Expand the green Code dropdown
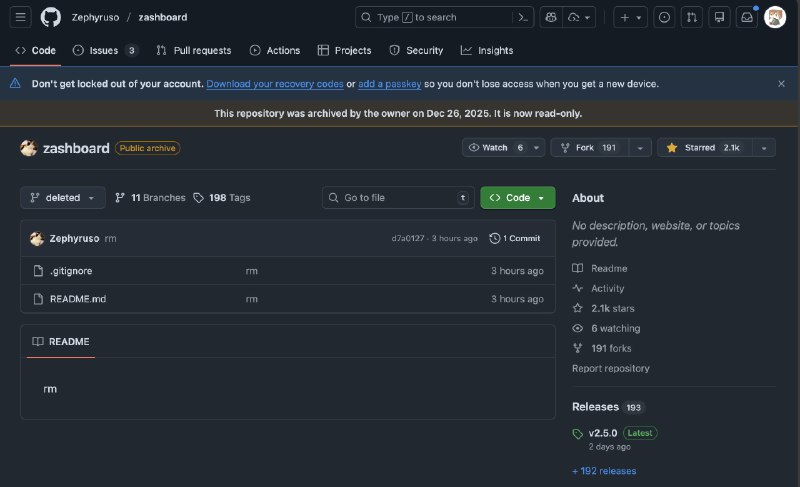Image resolution: width=800 pixels, height=487 pixels. 517,197
